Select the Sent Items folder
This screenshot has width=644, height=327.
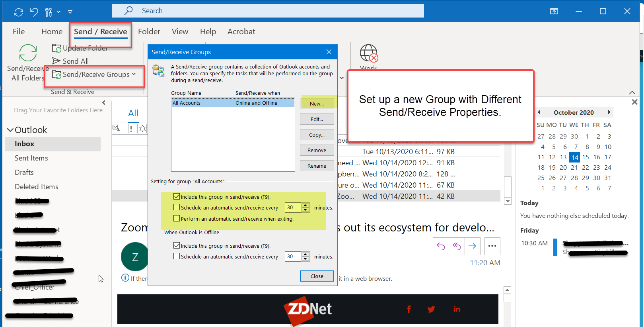[31, 158]
